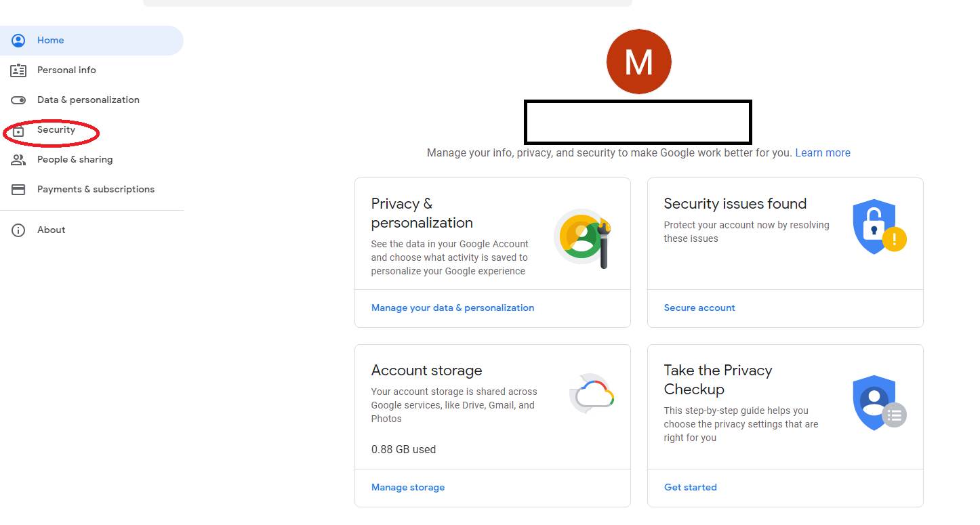
Task: Click the Learn more link
Action: pyautogui.click(x=822, y=153)
